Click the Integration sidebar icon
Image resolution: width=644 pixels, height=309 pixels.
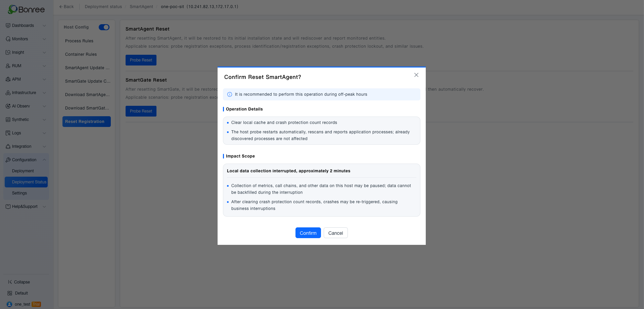8,146
